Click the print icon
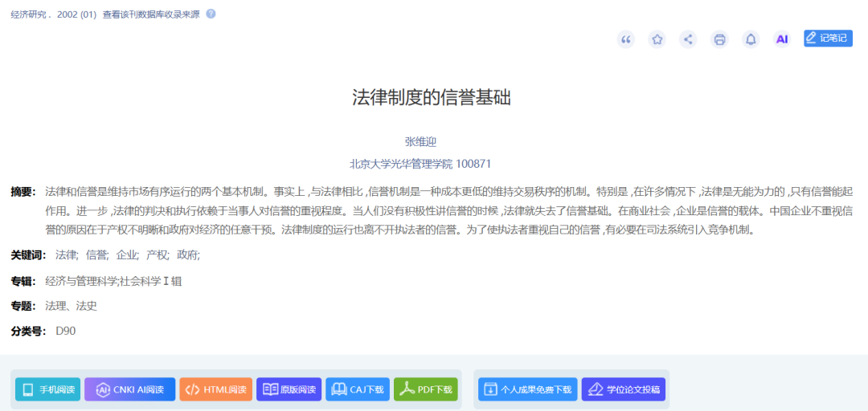 pos(719,39)
